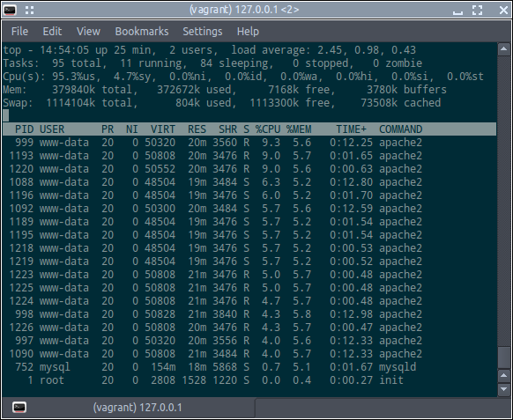Click the scrollbar down arrow at bottom
Image resolution: width=513 pixels, height=420 pixels.
503,389
